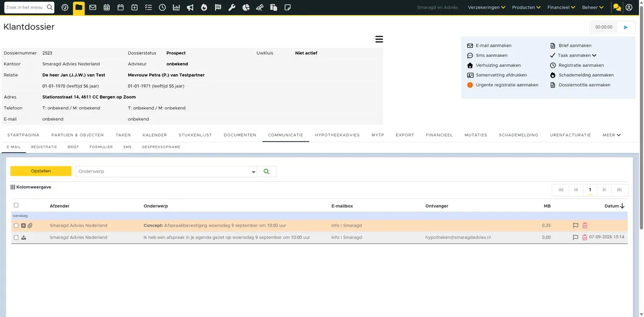Click the yellow folder dossier icon
644x317 pixels.
[79, 8]
